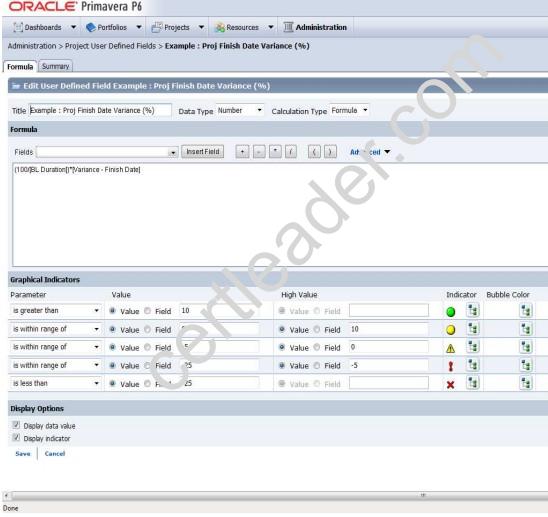Expand the Resources dropdown arrow
Image resolution: width=548 pixels, height=517 pixels.
click(x=271, y=27)
